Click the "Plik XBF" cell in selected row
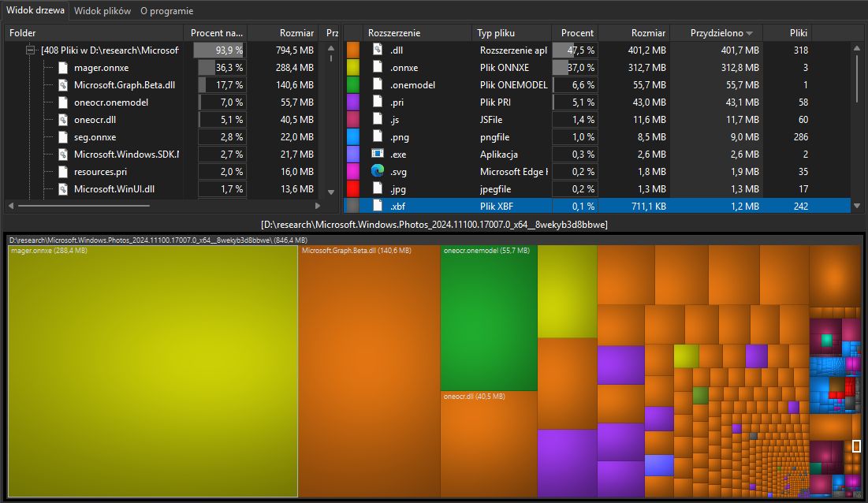 [497, 206]
